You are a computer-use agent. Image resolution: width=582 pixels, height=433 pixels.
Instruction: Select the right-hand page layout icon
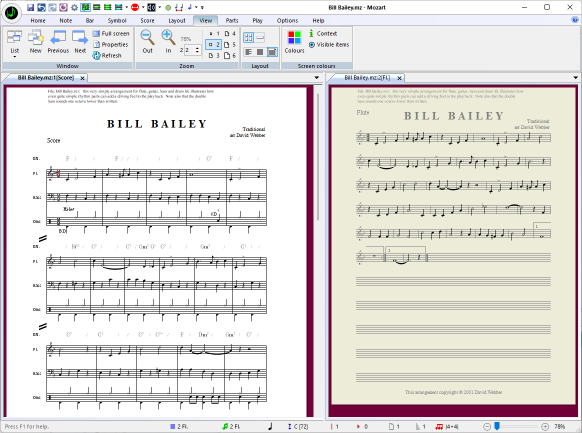click(272, 52)
